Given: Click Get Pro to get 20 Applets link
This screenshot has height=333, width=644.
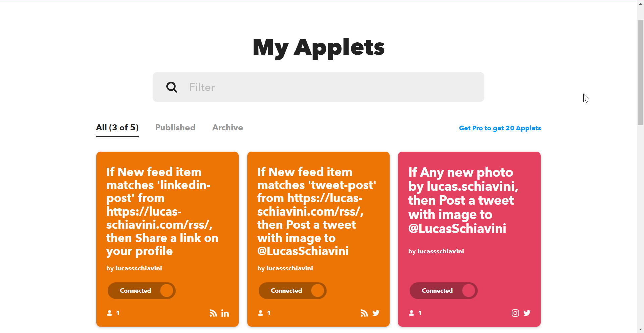Looking at the screenshot, I should (x=500, y=128).
